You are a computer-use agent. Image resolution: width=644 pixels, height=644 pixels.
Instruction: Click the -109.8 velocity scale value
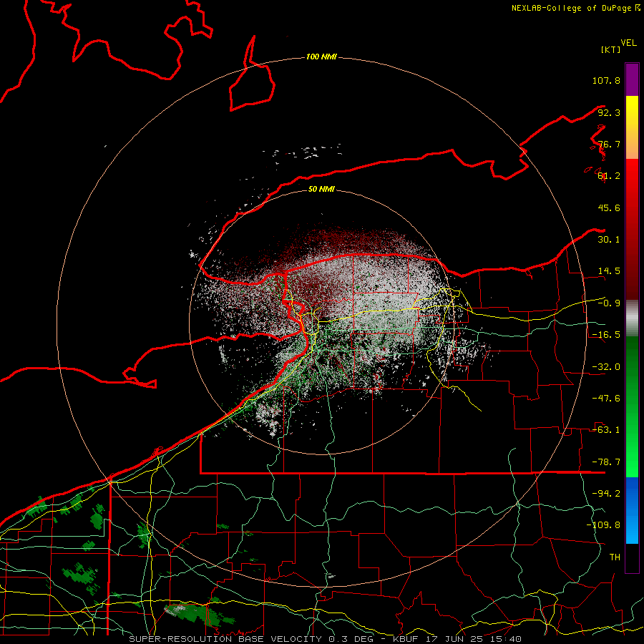(x=603, y=525)
